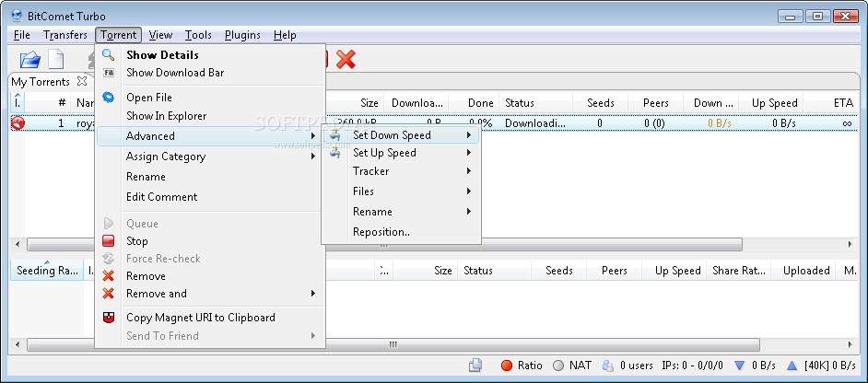Click the magnet icon beside Copy Magnet URI
The width and height of the screenshot is (868, 383).
tap(109, 317)
